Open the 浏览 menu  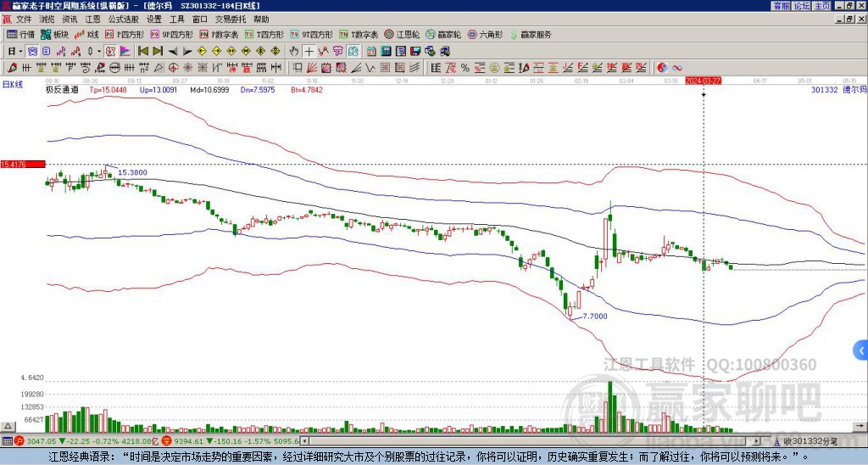pos(47,20)
